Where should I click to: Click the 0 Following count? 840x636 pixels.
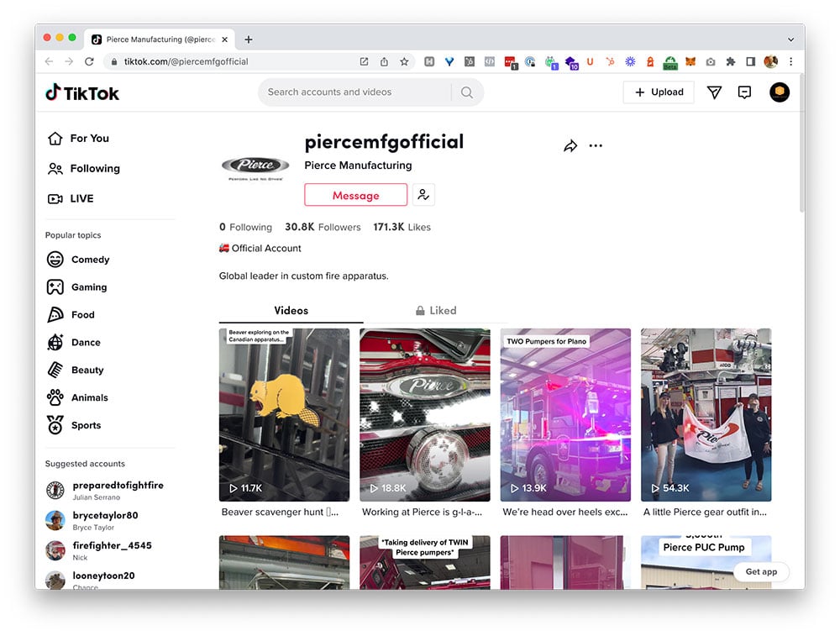pyautogui.click(x=245, y=227)
